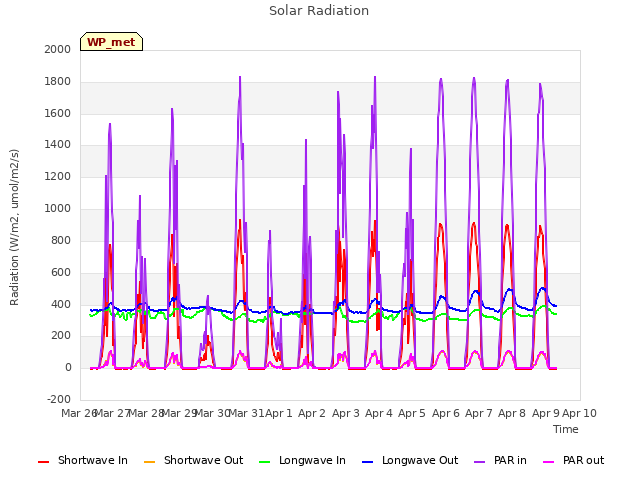Click the blue Longwave Out legend swatch
This screenshot has height=480, width=640.
point(367,462)
